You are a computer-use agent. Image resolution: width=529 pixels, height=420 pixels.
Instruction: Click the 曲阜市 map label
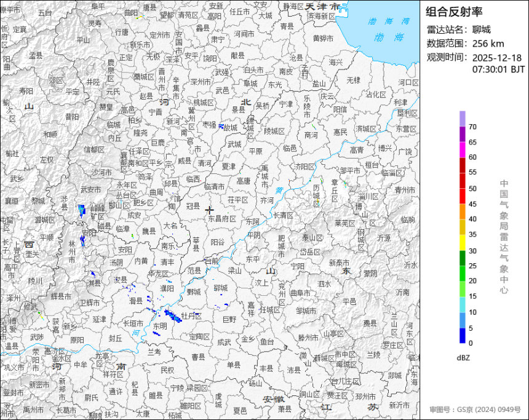tap(300, 293)
